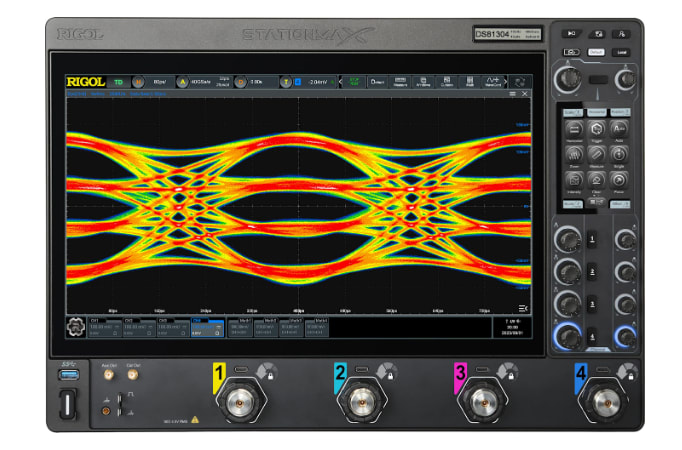This screenshot has width=682, height=450.
Task: Open the orange D delay settings
Action: pyautogui.click(x=240, y=82)
